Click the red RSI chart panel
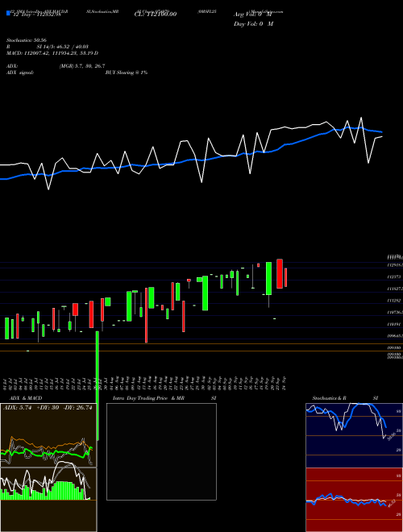This screenshot has width=403, height=532. (354, 500)
